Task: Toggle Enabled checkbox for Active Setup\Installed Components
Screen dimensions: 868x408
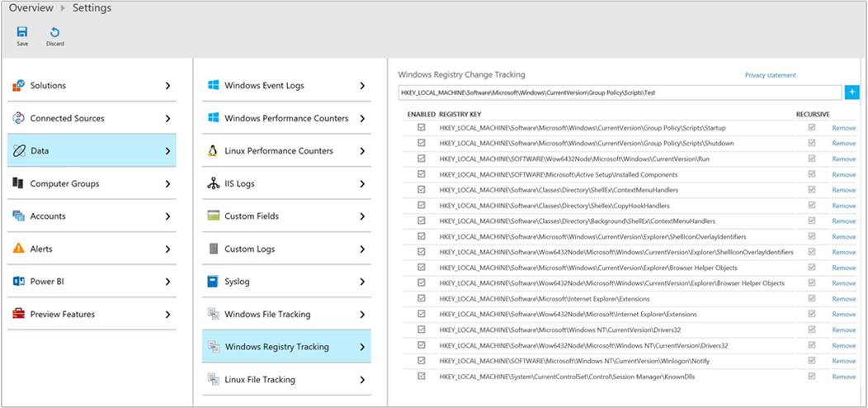Action: pos(422,173)
